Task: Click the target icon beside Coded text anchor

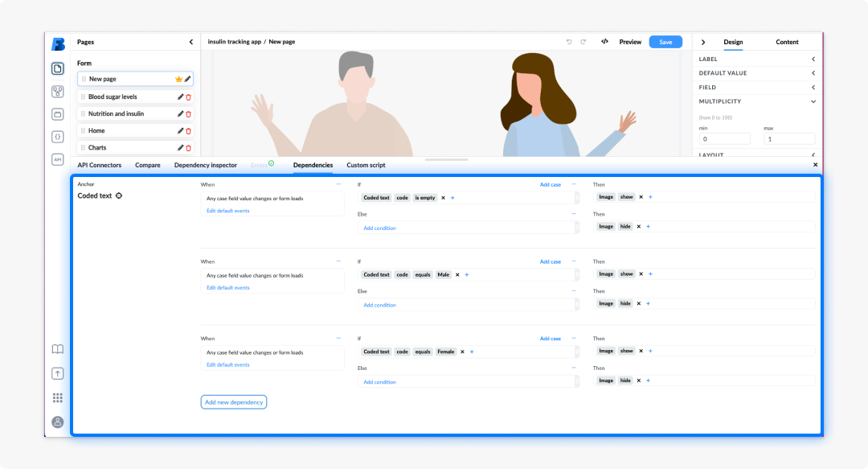Action: pyautogui.click(x=119, y=195)
